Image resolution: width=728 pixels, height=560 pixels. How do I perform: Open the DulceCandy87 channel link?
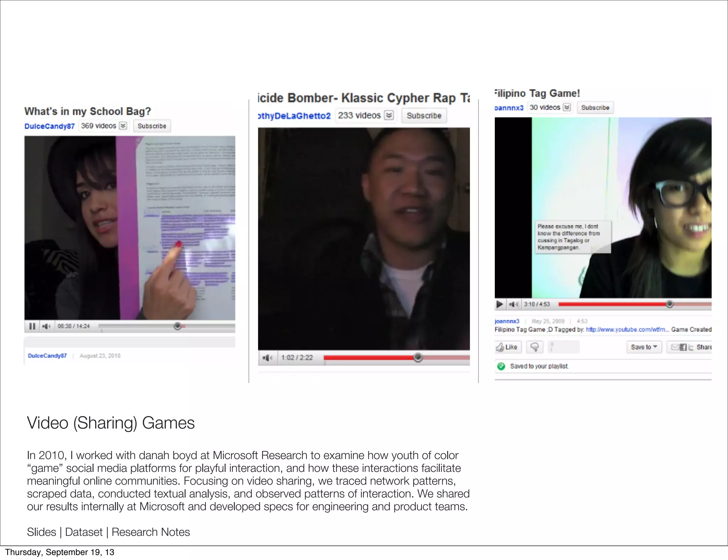tap(49, 126)
